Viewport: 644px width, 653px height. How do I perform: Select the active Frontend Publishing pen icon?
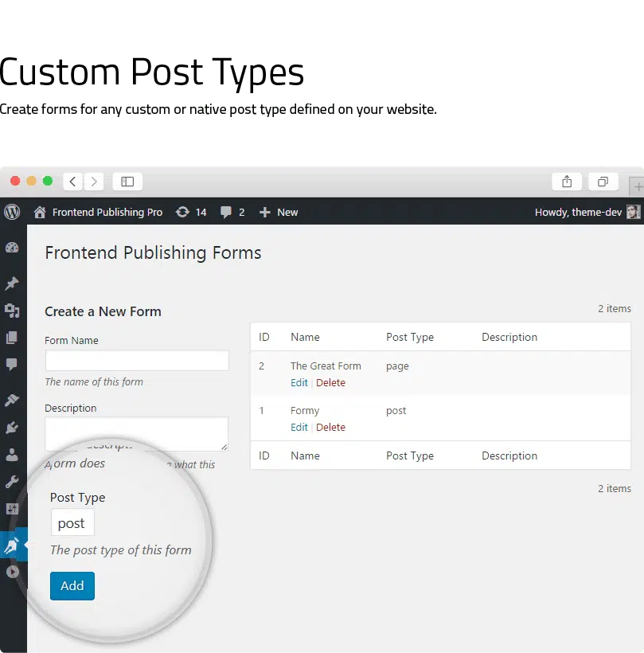tap(12, 545)
